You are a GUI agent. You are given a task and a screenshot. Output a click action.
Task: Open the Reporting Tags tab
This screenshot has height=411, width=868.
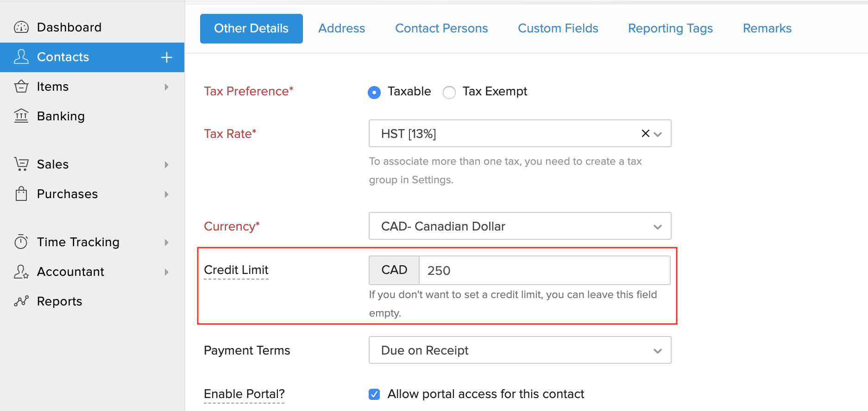pos(670,28)
